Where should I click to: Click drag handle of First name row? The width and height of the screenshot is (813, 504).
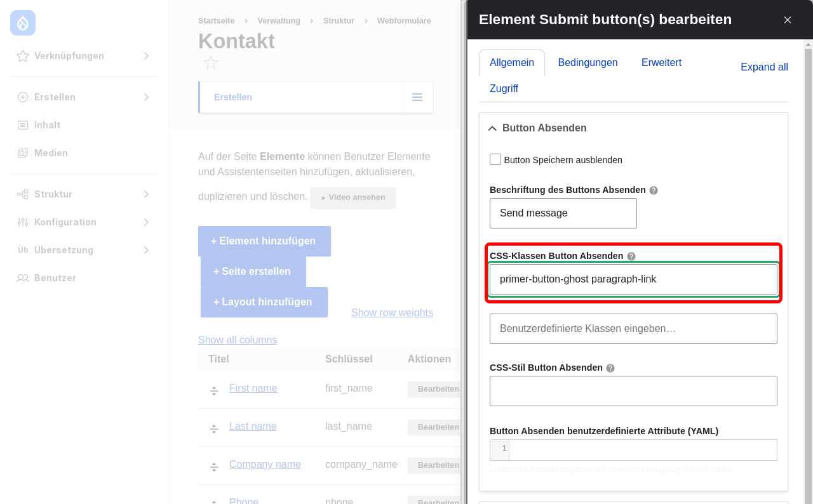[214, 390]
